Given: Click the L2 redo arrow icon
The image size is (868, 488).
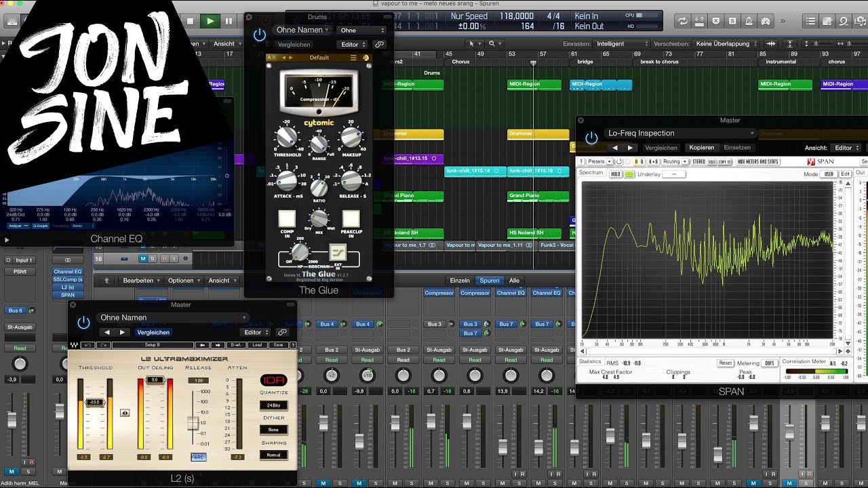Looking at the screenshot, I should 104,345.
